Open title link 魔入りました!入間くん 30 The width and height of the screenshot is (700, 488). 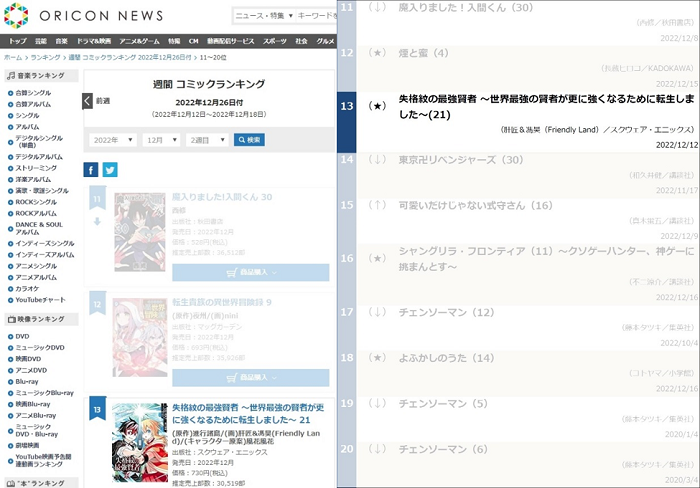222,197
